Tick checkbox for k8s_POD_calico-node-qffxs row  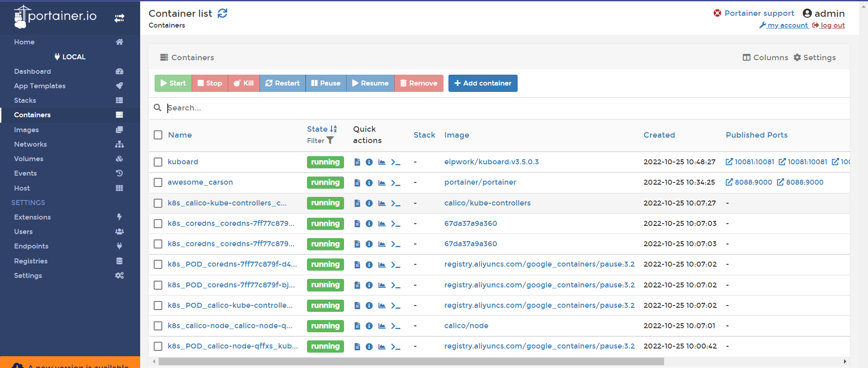[158, 346]
